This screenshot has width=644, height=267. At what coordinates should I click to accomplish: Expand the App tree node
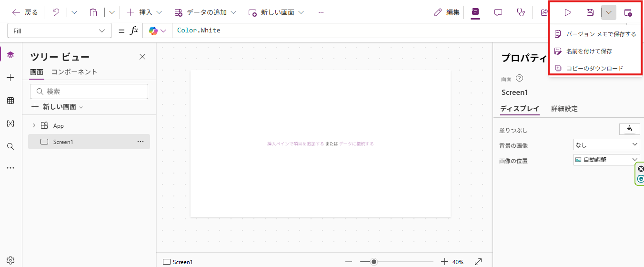tap(34, 125)
